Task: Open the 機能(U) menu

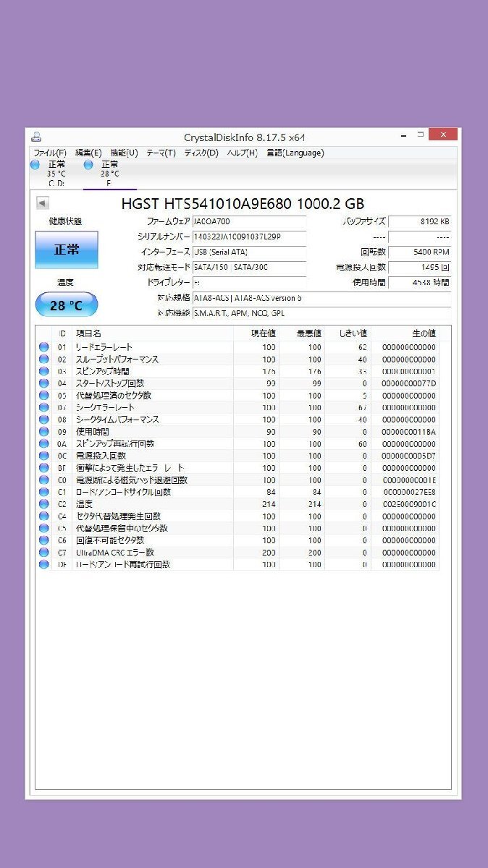Action: coord(124,153)
